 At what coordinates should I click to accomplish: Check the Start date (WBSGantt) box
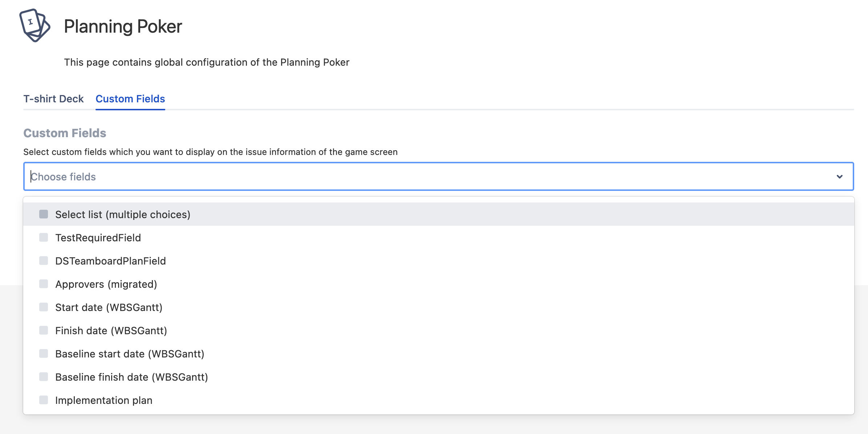pos(44,307)
